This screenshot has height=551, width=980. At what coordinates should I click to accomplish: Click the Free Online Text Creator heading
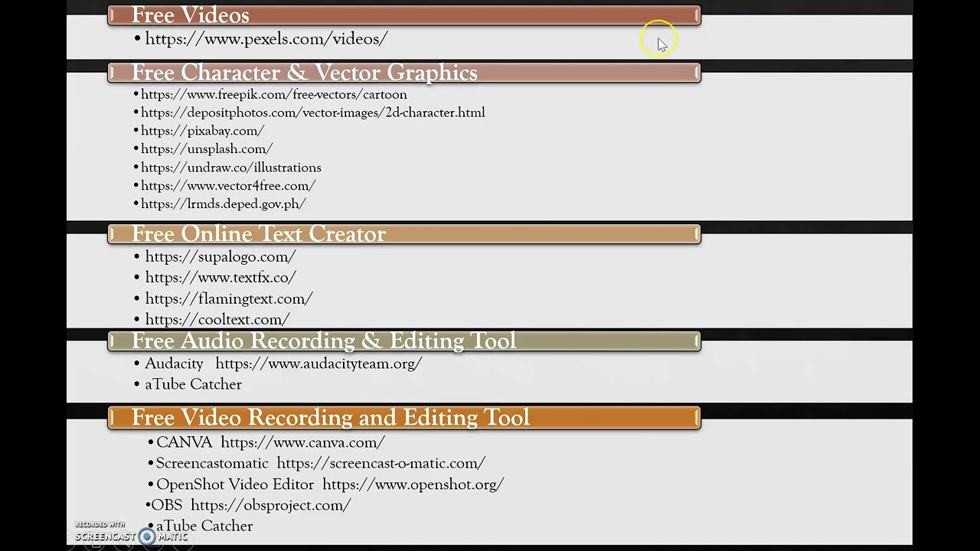coord(404,234)
